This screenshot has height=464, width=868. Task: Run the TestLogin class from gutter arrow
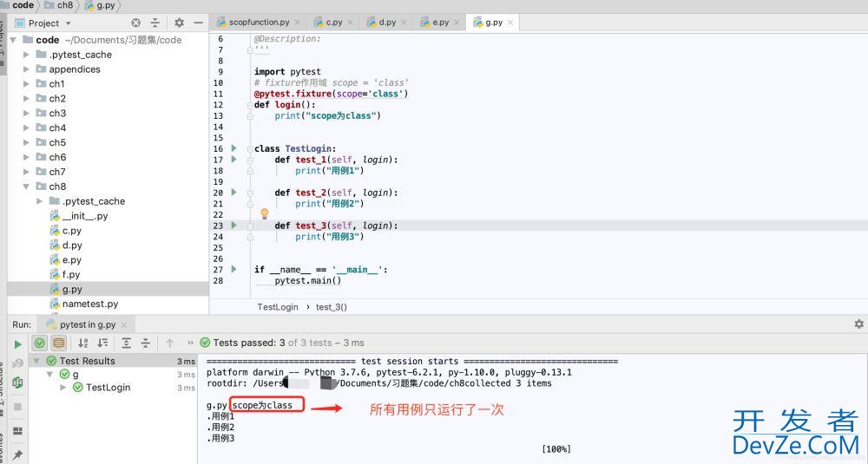[233, 148]
